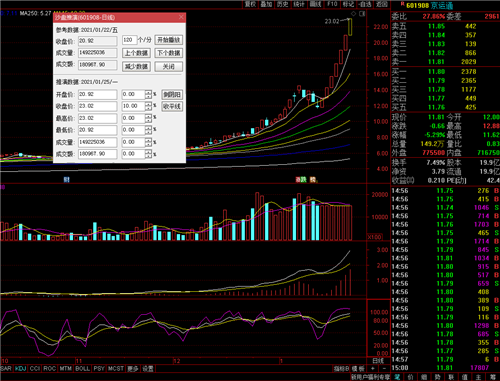The width and height of the screenshot is (500, 381).
Task: Click the split-panel icon beside the diamond
Action: tap(362, 14)
